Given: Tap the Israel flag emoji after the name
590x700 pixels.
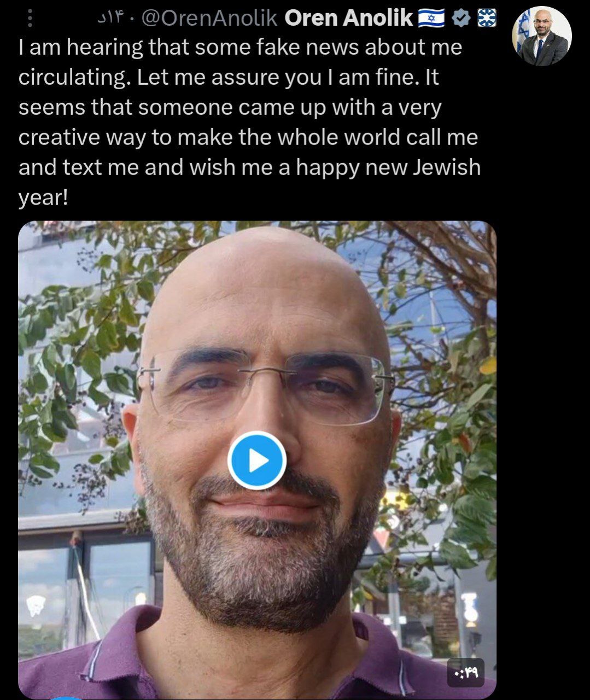Looking at the screenshot, I should (x=432, y=19).
